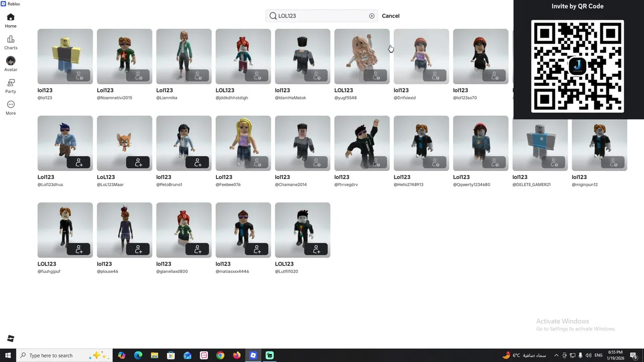This screenshot has height=362, width=644.
Task: Click the magnifier icon in search box
Action: pyautogui.click(x=273, y=16)
